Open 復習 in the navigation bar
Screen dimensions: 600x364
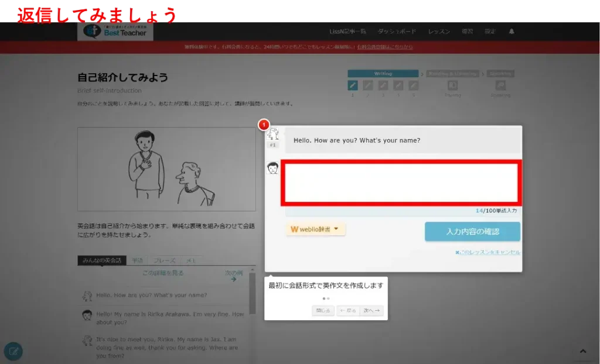pyautogui.click(x=467, y=32)
